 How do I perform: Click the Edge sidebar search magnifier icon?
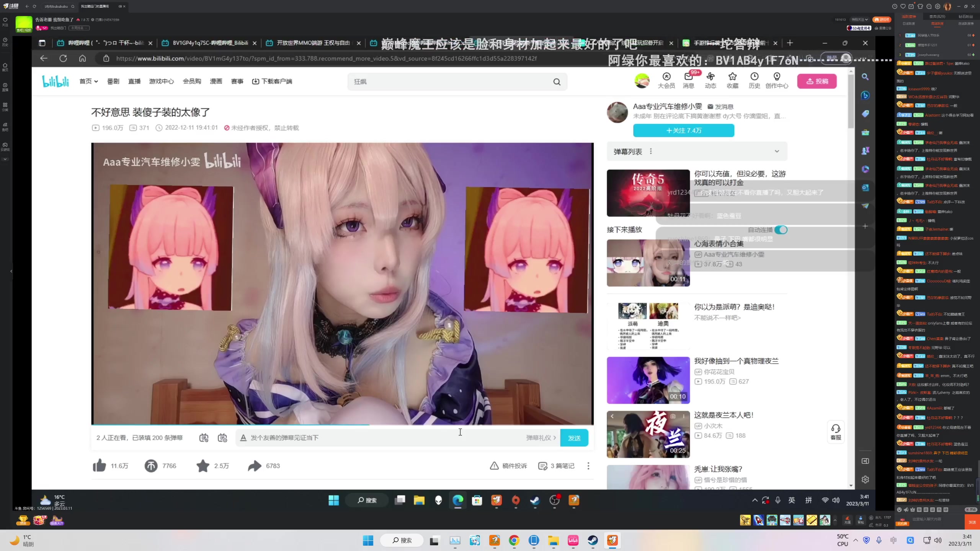point(865,77)
